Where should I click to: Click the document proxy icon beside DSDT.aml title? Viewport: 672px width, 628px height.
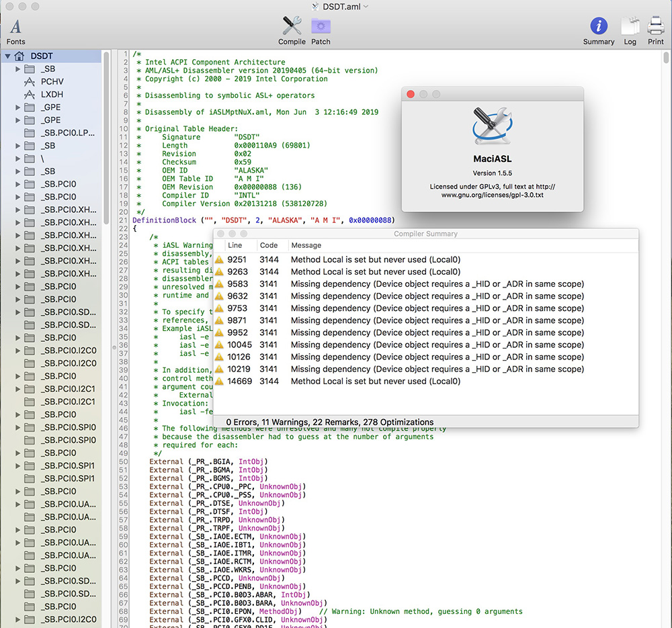coord(315,7)
